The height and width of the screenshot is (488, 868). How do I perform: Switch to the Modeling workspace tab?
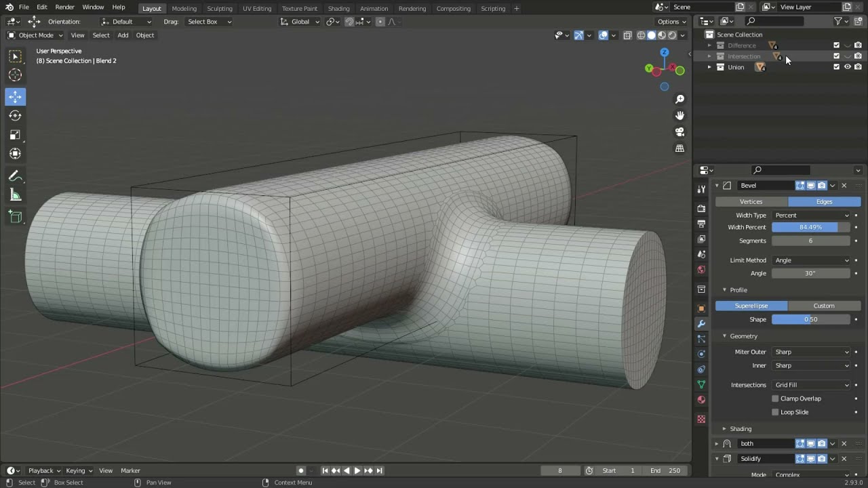pyautogui.click(x=184, y=8)
